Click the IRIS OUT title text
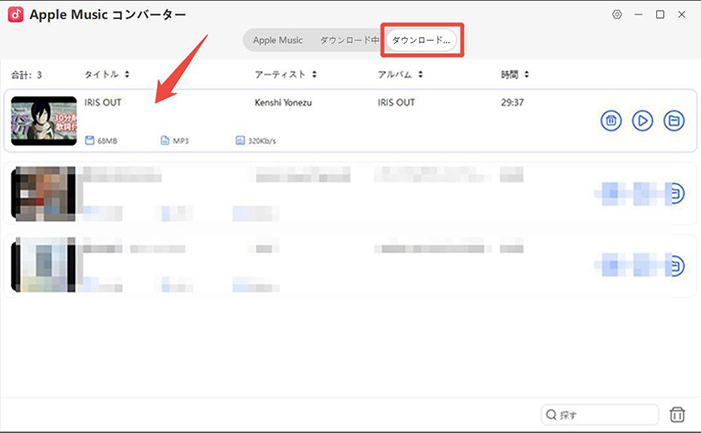The height and width of the screenshot is (433, 701). click(103, 103)
